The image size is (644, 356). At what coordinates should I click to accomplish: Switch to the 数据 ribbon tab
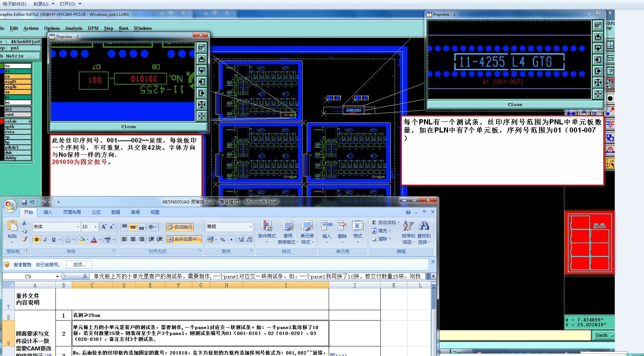pyautogui.click(x=116, y=212)
